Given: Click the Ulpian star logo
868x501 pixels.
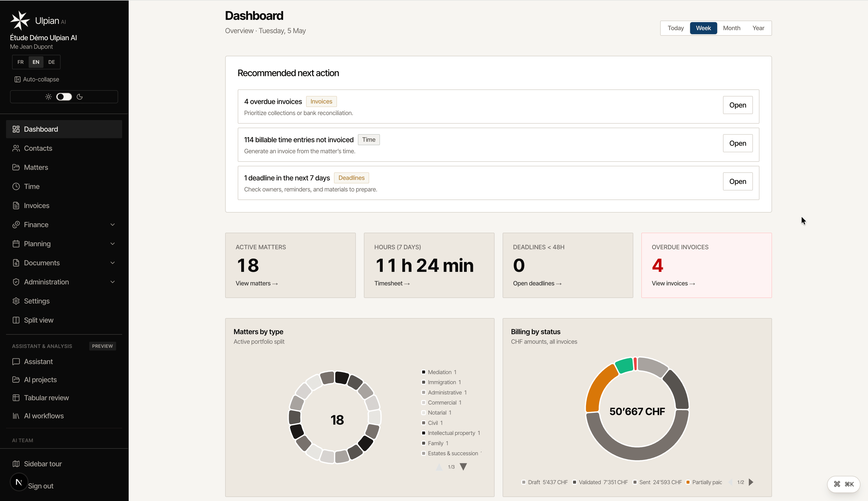Looking at the screenshot, I should pos(20,20).
